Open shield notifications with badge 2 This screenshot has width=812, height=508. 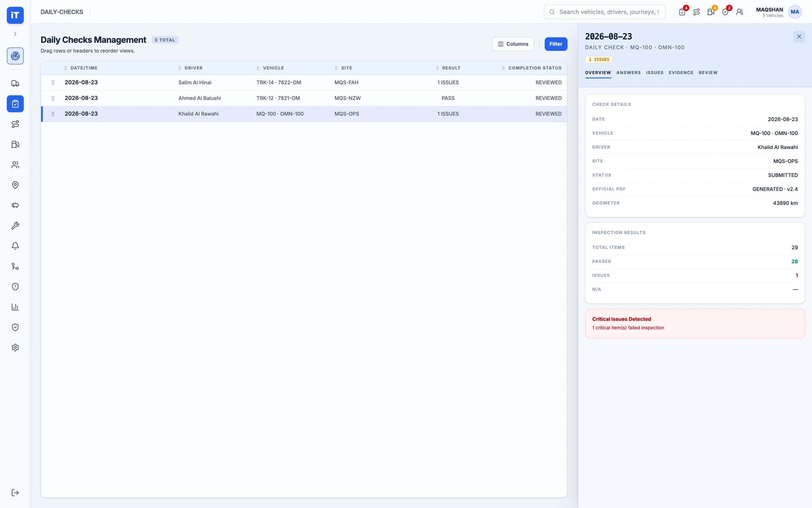click(725, 12)
